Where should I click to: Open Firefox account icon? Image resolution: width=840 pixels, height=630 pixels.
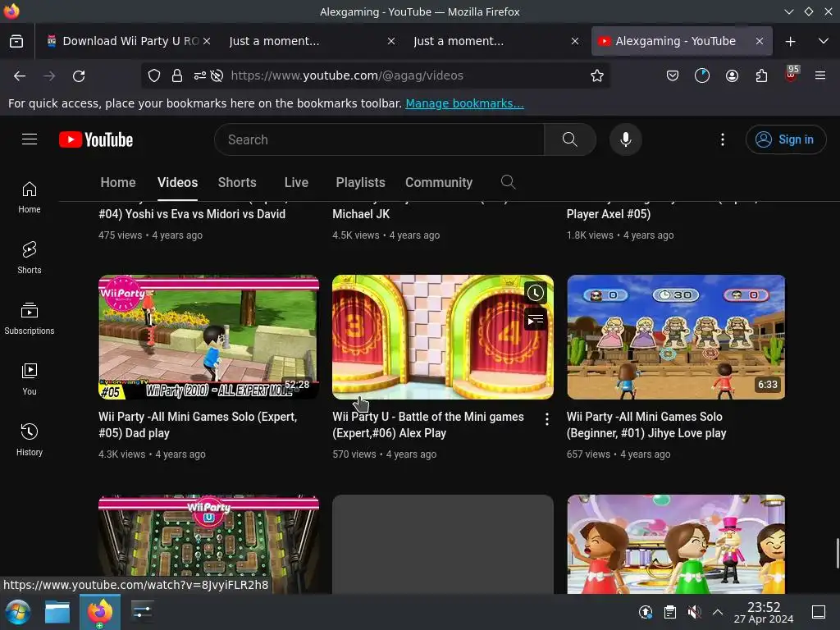(732, 76)
